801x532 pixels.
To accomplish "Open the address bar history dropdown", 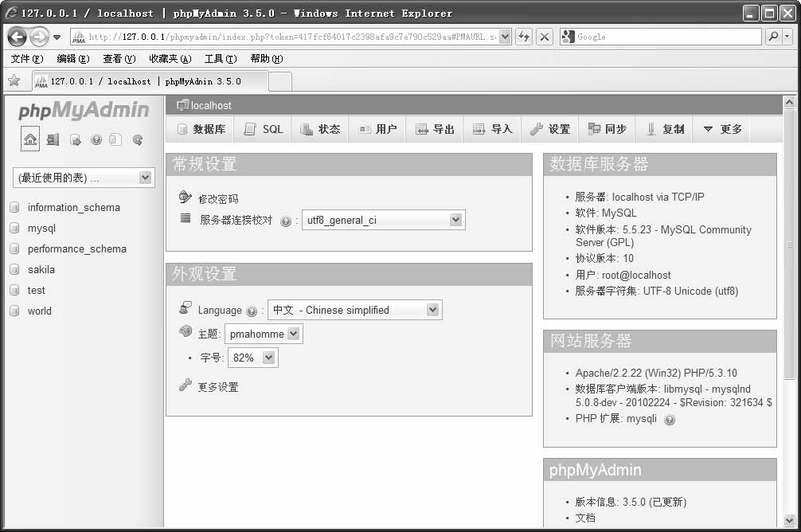I will 505,37.
